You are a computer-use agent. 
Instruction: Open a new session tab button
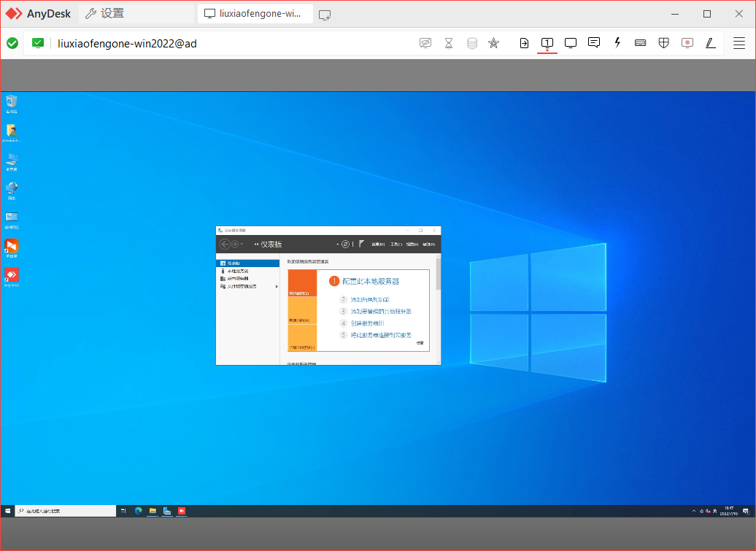click(x=325, y=14)
